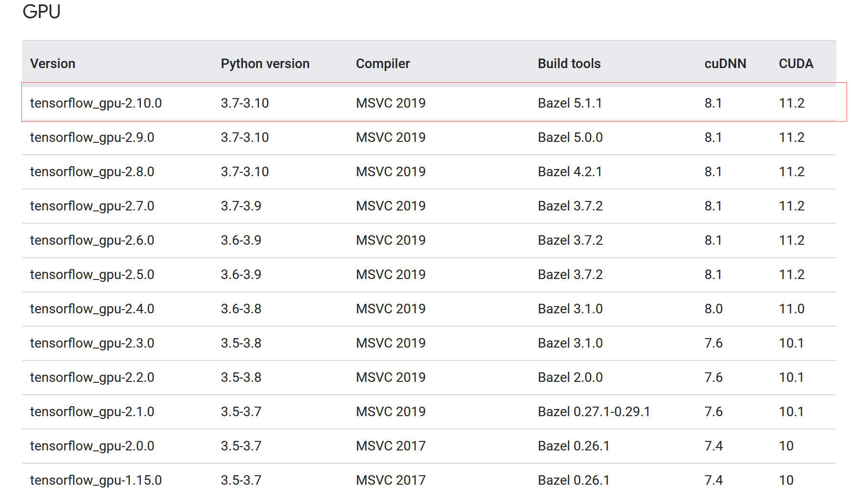The width and height of the screenshot is (868, 489).
Task: Click Python 3.7-3.9 in the 2.7.0 row
Action: click(x=241, y=206)
